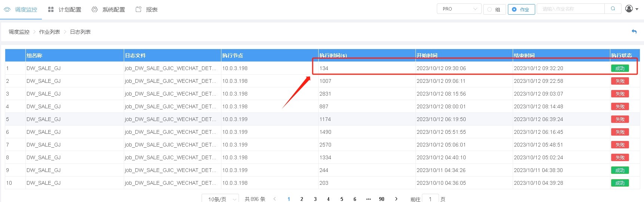Click the 报表 report icon
The height and width of the screenshot is (202, 644).
138,9
